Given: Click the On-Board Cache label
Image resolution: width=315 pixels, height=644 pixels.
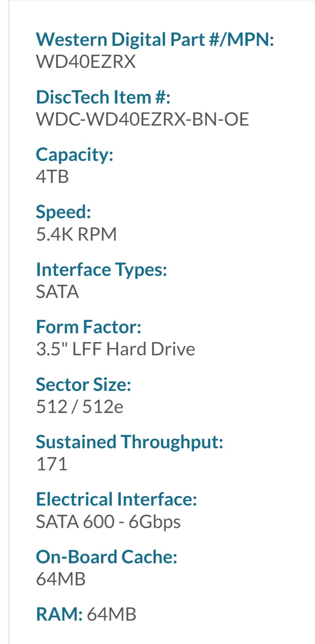Looking at the screenshot, I should pos(106,557).
